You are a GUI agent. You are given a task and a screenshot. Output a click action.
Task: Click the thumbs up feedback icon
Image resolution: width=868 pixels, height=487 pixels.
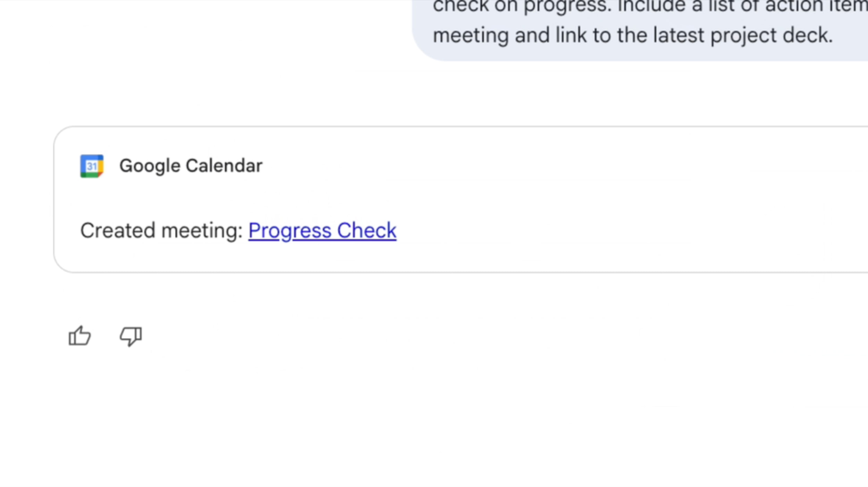point(80,336)
